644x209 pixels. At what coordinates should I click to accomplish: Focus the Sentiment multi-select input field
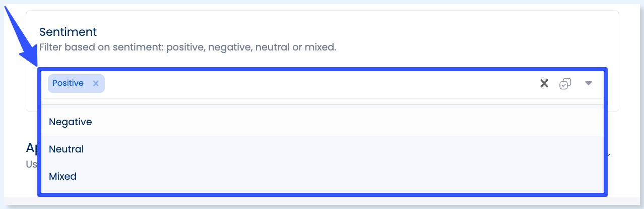point(302,84)
